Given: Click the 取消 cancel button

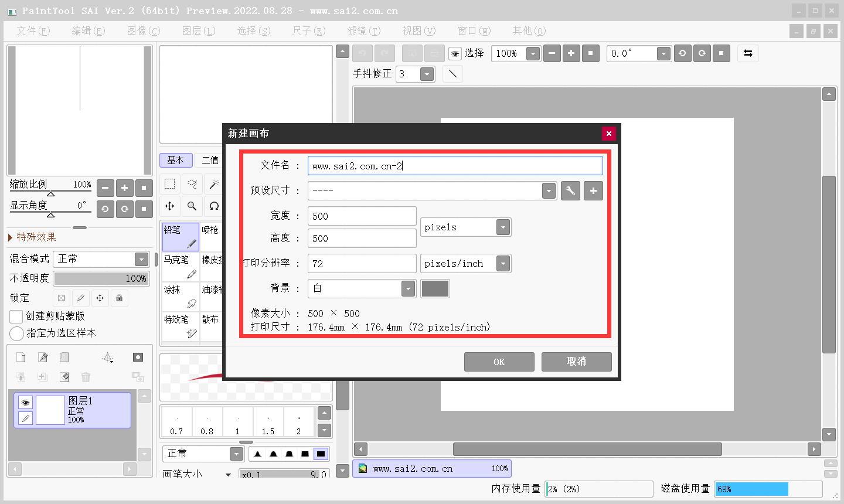Looking at the screenshot, I should (577, 362).
